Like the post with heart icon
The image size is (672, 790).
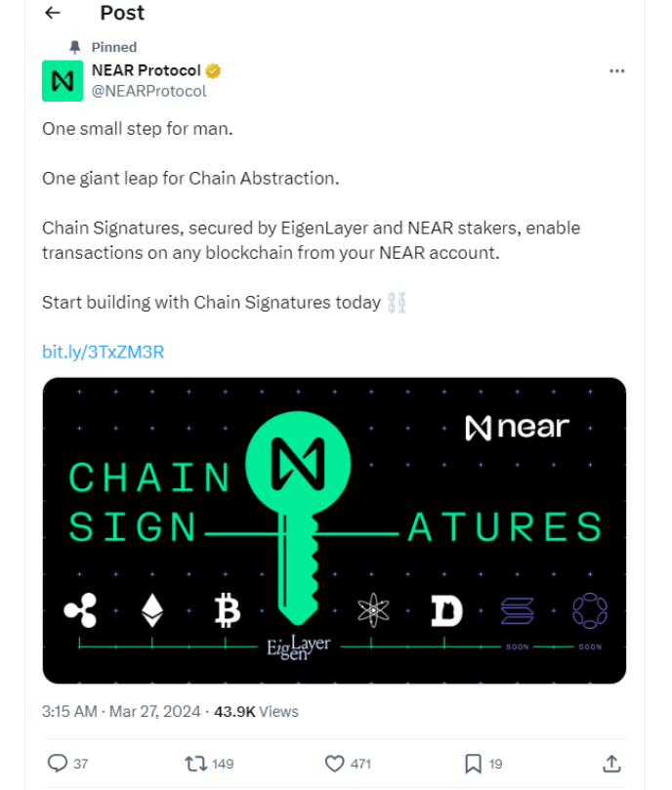[335, 763]
